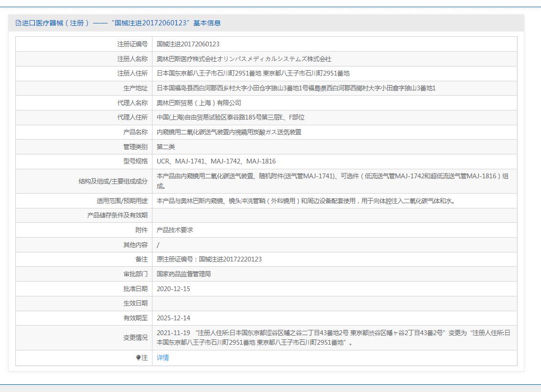Select the change record dated 2021-11-19

coord(333,338)
